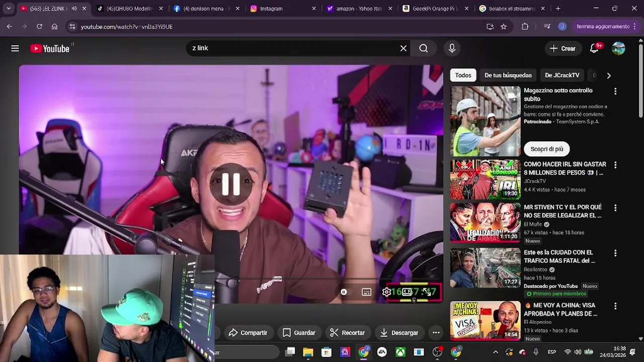
Task: Switch to the Instagram browser tab
Action: (283, 9)
